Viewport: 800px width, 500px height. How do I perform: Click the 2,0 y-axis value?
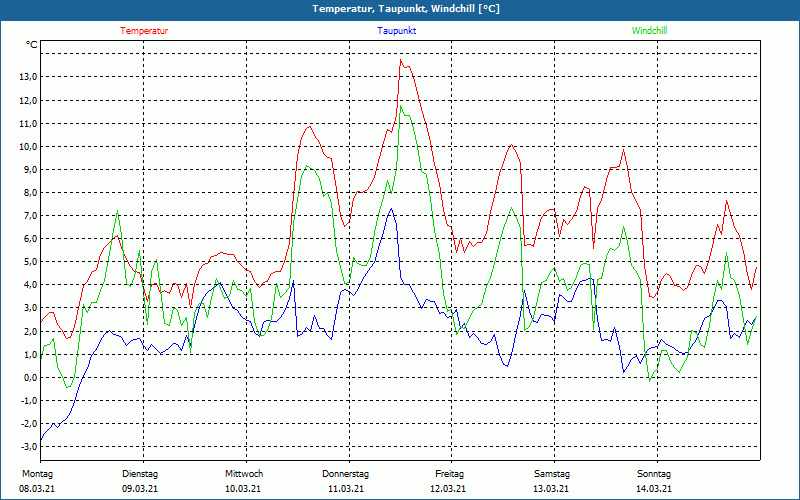point(30,332)
